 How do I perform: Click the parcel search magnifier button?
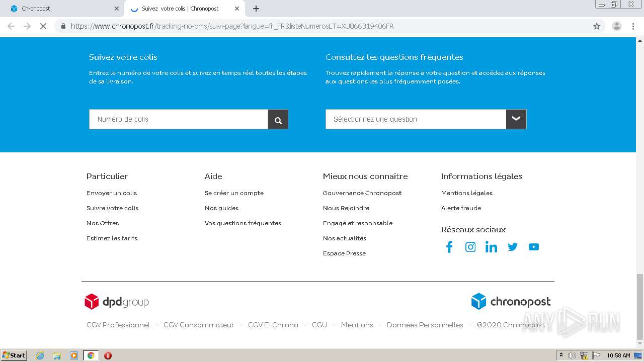(x=278, y=119)
